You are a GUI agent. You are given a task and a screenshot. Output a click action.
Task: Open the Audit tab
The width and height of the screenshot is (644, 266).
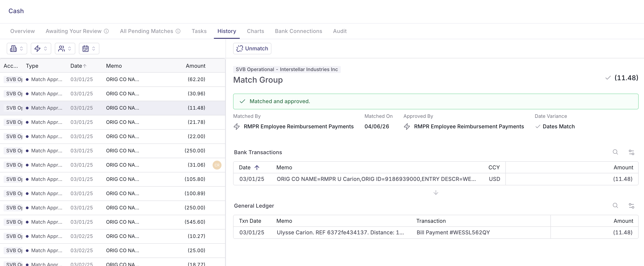(x=340, y=31)
